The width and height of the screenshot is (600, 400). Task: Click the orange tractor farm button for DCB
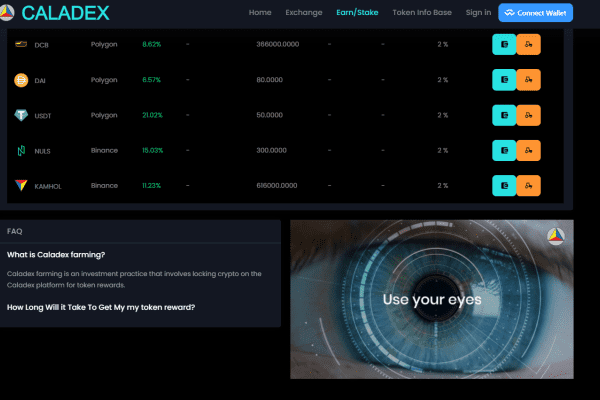[x=528, y=44]
